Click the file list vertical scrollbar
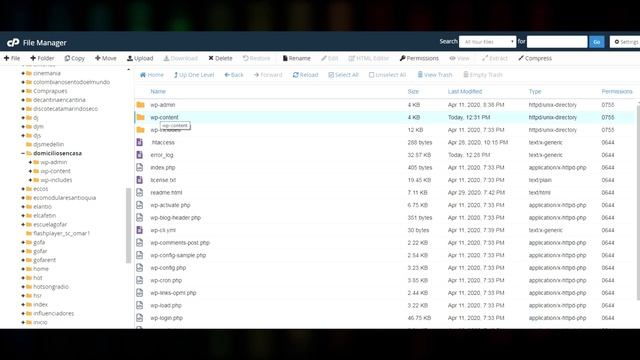The image size is (640, 360). (x=638, y=202)
